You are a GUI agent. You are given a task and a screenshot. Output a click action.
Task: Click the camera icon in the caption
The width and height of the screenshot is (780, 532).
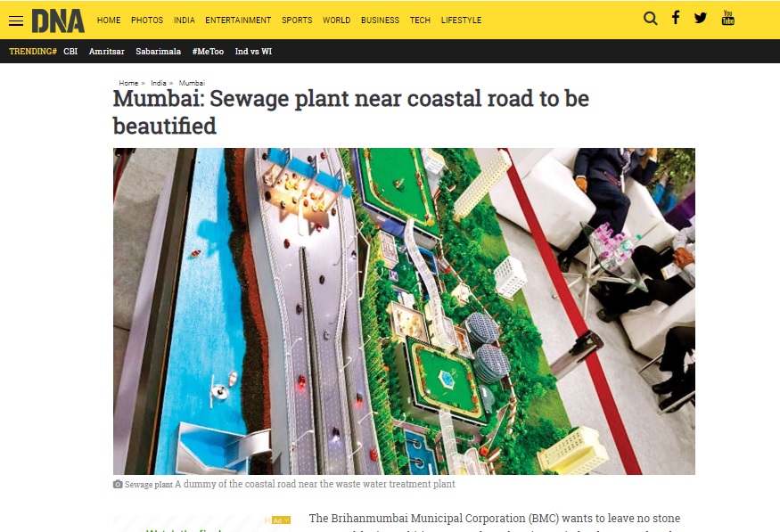(x=118, y=484)
